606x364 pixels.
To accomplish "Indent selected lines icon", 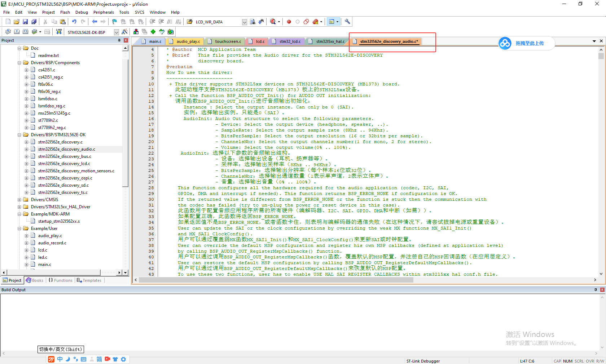I will (152, 22).
